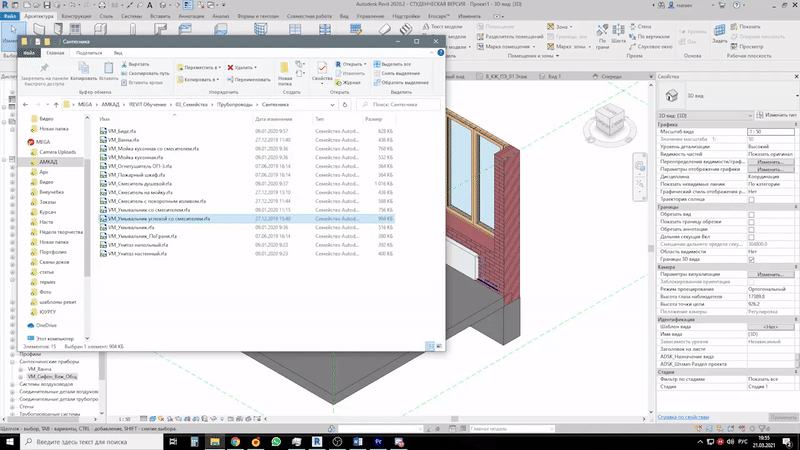The image size is (800, 450).
Task: Open the Справка по свойствам link
Action: pyautogui.click(x=682, y=417)
